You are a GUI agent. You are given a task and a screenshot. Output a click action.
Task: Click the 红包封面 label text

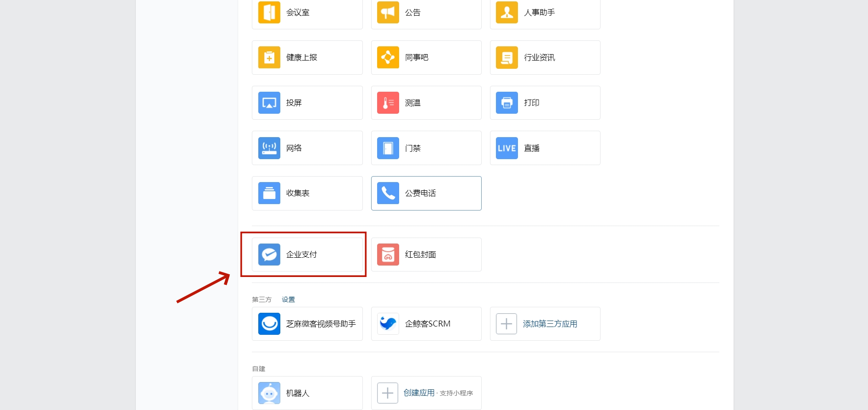click(x=421, y=255)
